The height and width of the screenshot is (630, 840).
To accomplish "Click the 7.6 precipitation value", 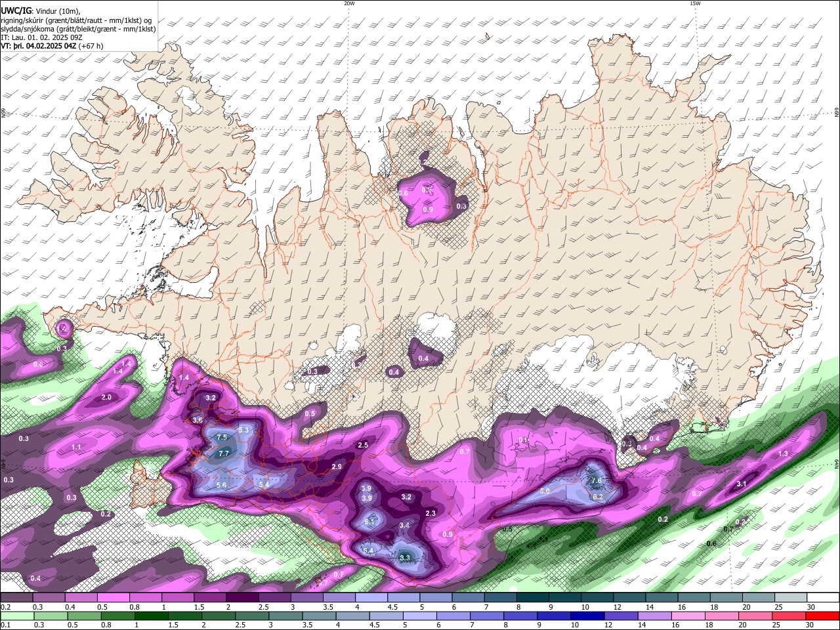I will (597, 480).
